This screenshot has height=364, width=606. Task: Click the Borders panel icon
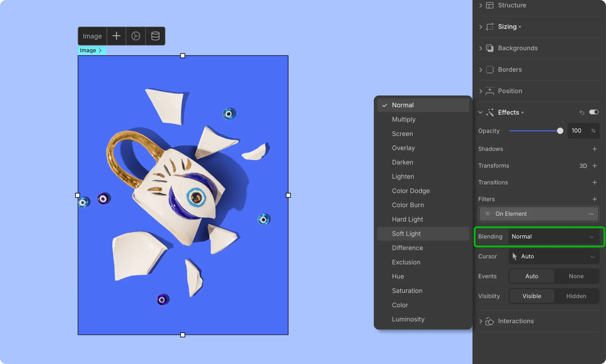click(490, 69)
